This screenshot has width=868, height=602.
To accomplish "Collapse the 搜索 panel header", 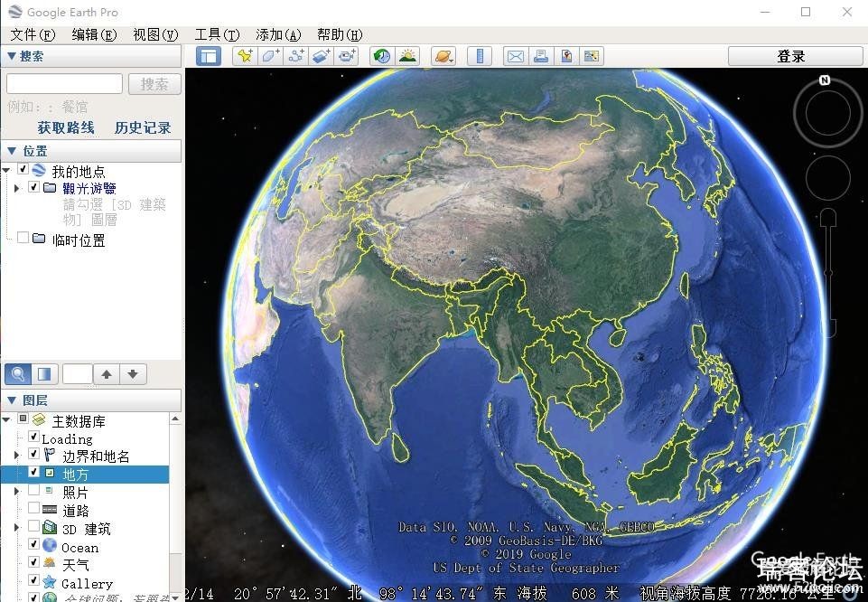I will 91,56.
